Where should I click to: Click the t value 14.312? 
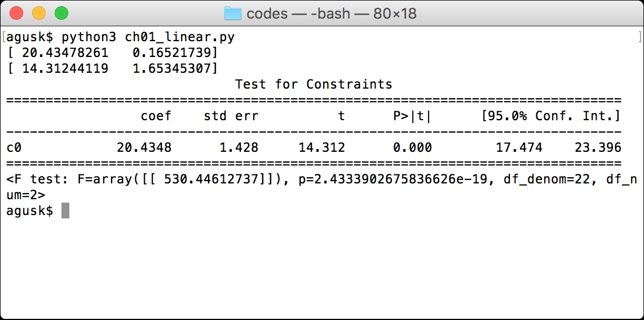322,147
